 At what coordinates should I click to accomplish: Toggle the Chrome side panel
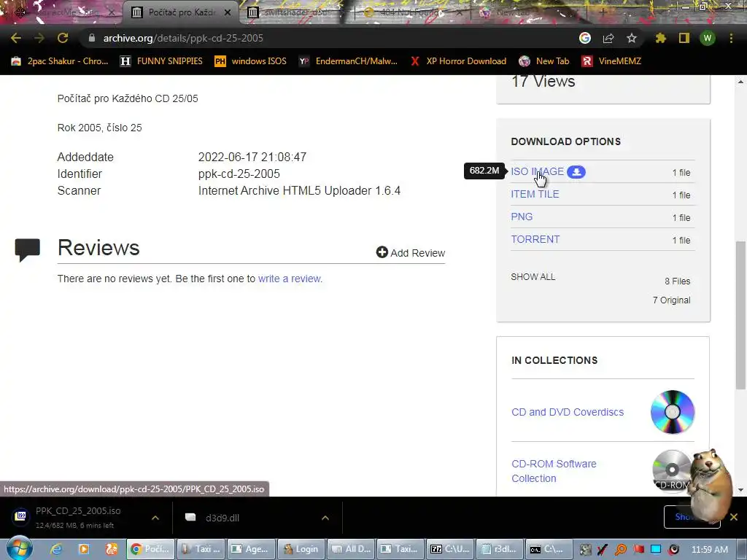point(684,38)
